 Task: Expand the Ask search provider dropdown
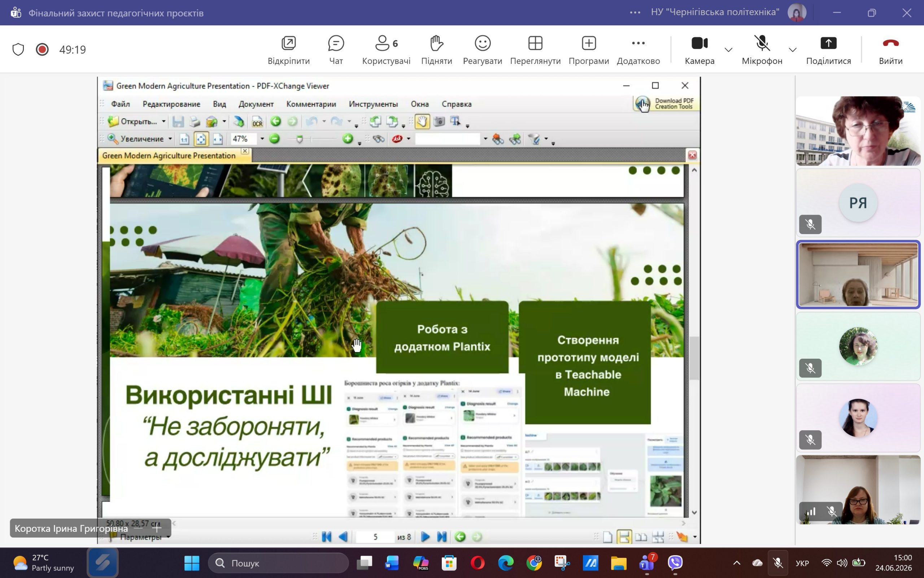(409, 139)
